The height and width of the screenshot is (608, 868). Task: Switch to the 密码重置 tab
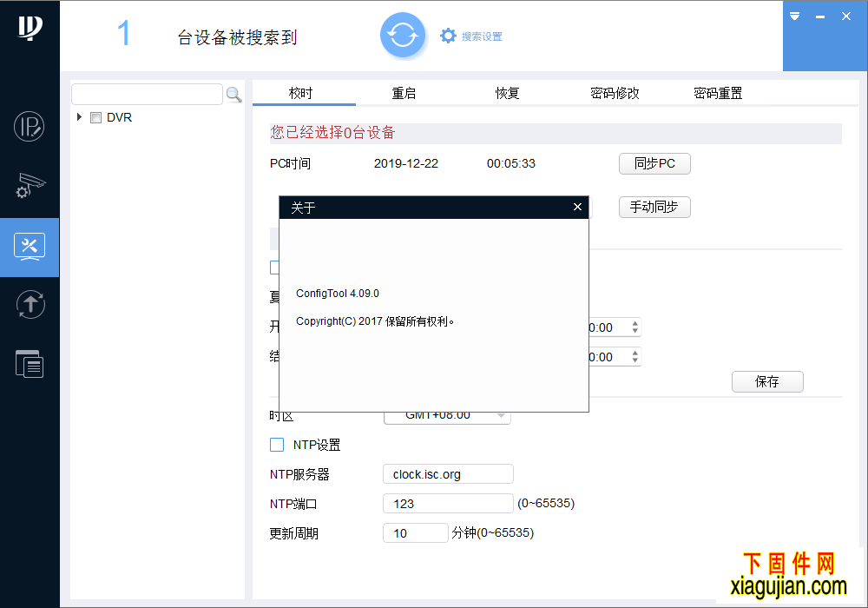coord(718,93)
